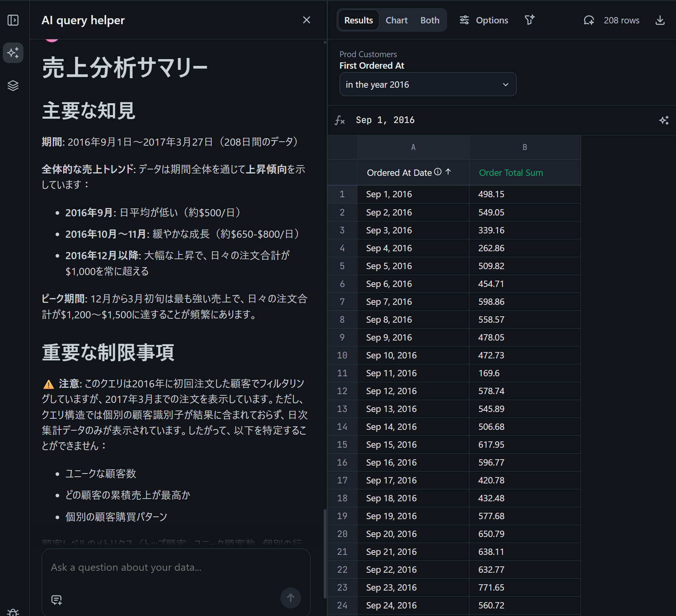
Task: Collapse the left sidebar panel icon
Action: (x=13, y=20)
